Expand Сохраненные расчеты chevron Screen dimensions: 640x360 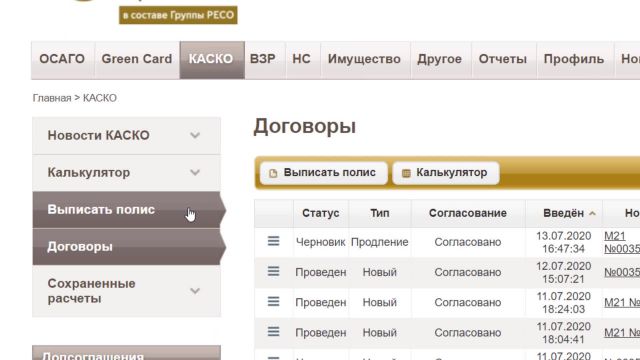pyautogui.click(x=195, y=291)
